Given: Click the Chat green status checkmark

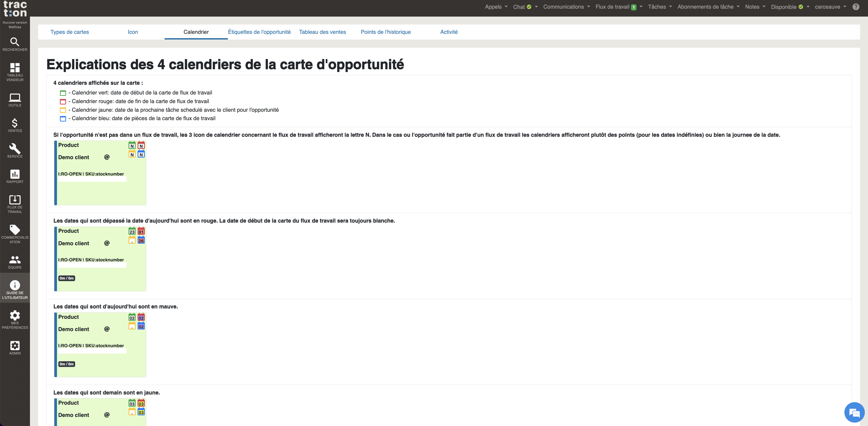Looking at the screenshot, I should (x=529, y=7).
